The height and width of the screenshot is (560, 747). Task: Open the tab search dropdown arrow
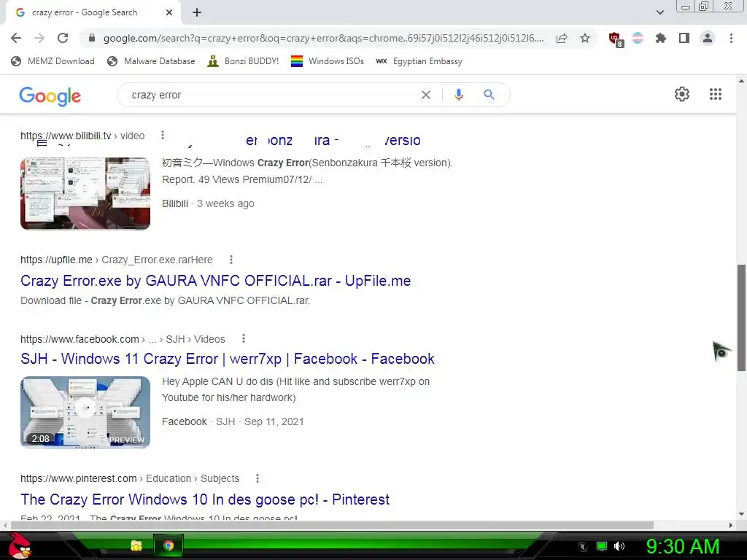pyautogui.click(x=659, y=12)
